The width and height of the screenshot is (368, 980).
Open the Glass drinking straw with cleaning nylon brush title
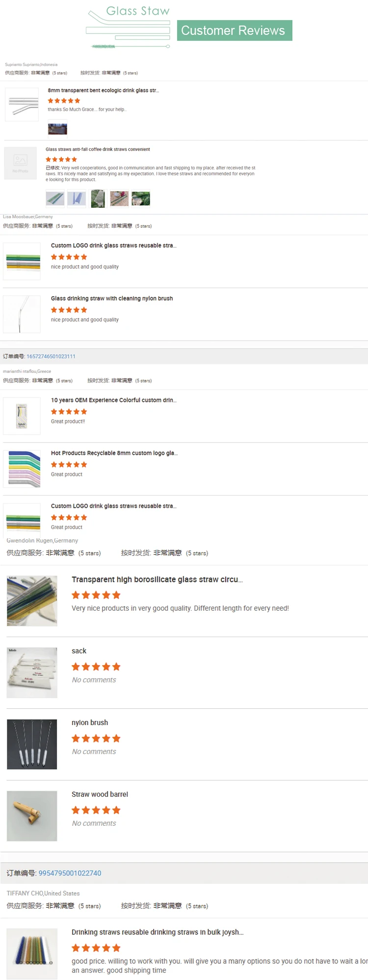click(112, 299)
